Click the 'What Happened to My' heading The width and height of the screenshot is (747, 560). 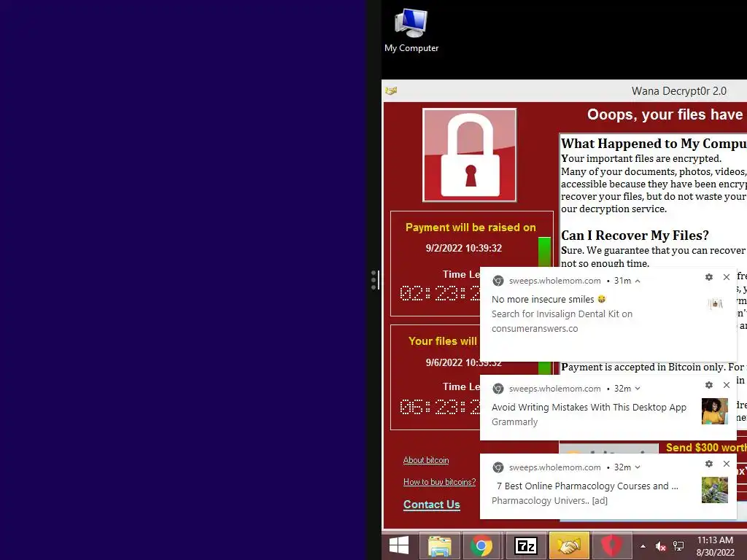[654, 144]
